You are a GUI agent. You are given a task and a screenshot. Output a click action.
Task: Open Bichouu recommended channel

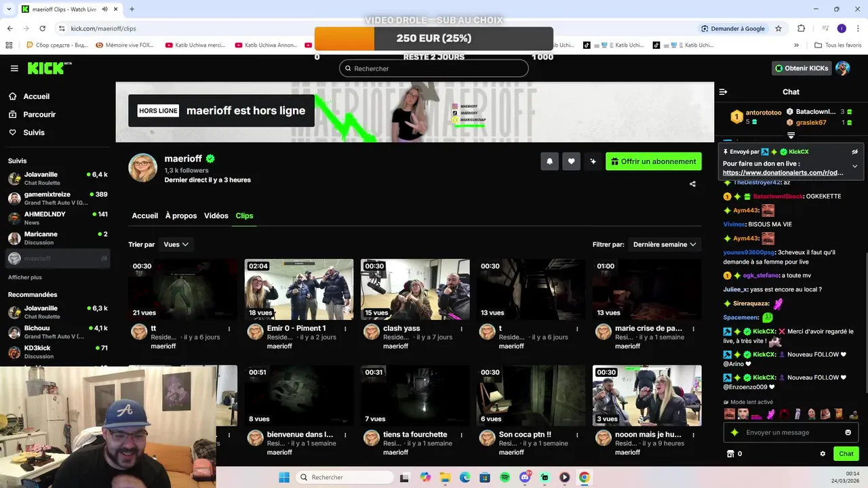tap(58, 332)
